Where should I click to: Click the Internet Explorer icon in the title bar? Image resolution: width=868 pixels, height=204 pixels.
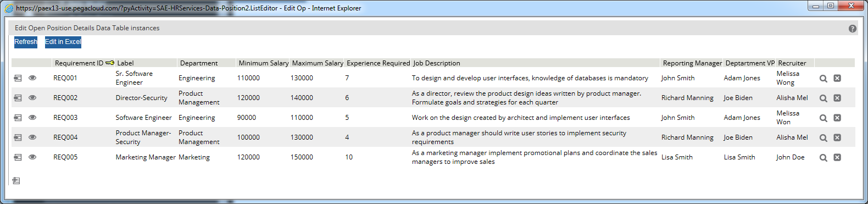coord(9,8)
